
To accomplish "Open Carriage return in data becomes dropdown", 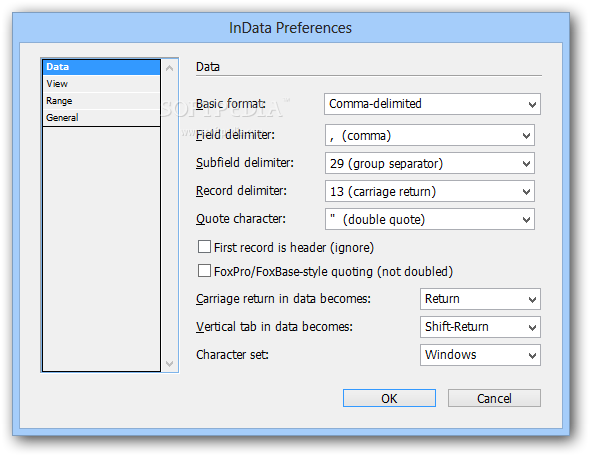I will click(x=480, y=299).
